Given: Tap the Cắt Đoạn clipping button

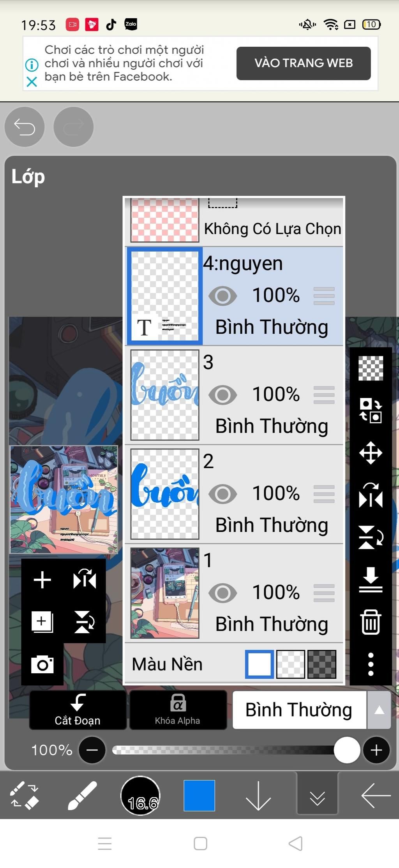Looking at the screenshot, I should click(x=78, y=710).
